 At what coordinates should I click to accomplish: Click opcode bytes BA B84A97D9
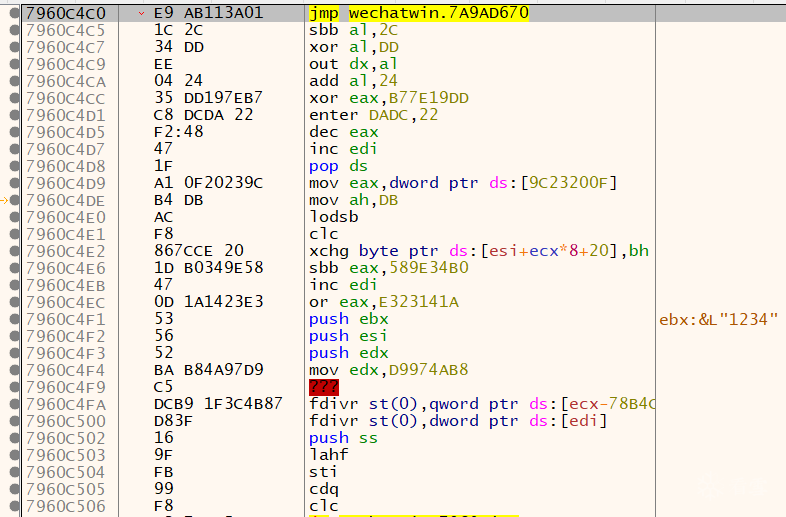click(x=209, y=370)
